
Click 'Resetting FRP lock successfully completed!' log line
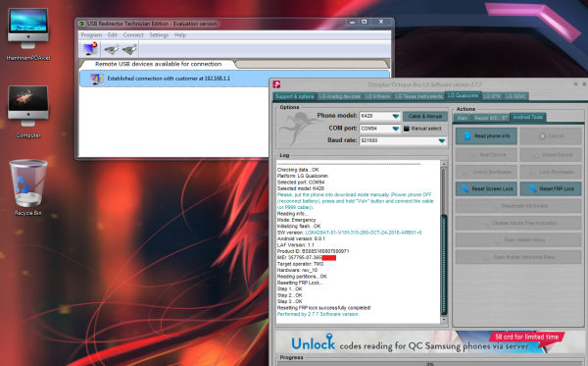tap(323, 308)
